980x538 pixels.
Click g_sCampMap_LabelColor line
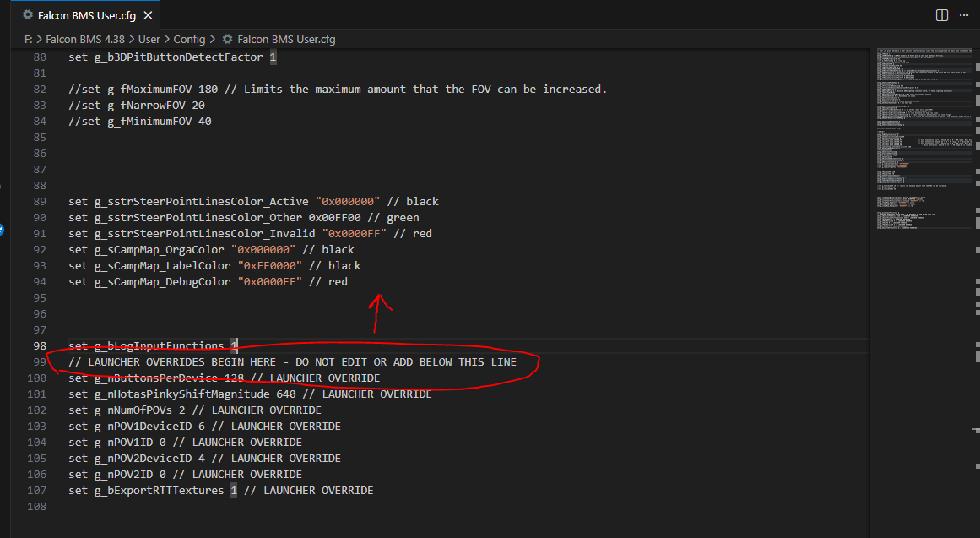click(214, 266)
